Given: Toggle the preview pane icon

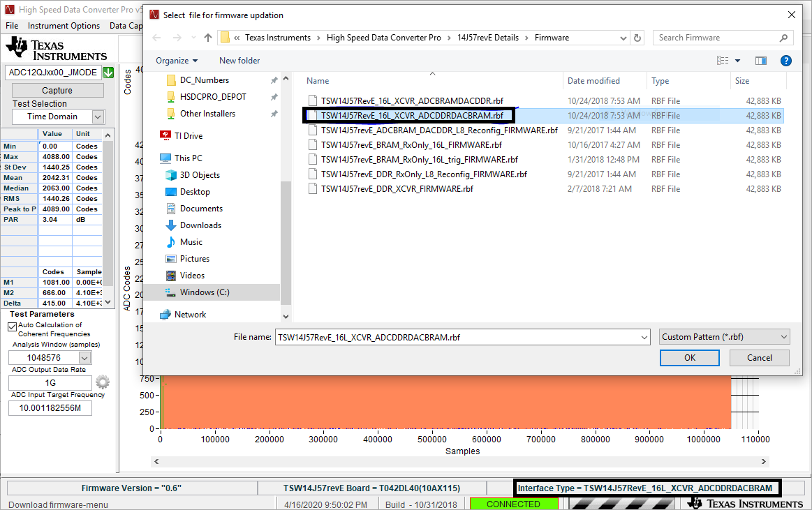Looking at the screenshot, I should (761, 61).
